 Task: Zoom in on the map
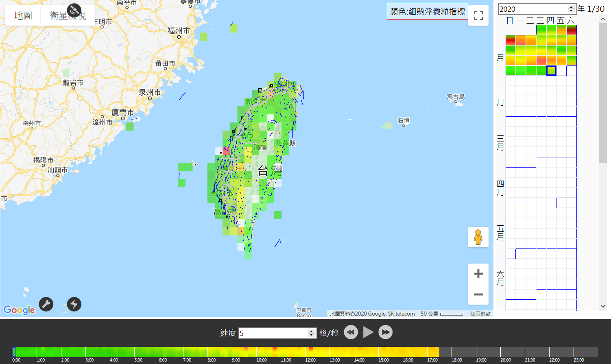point(478,274)
